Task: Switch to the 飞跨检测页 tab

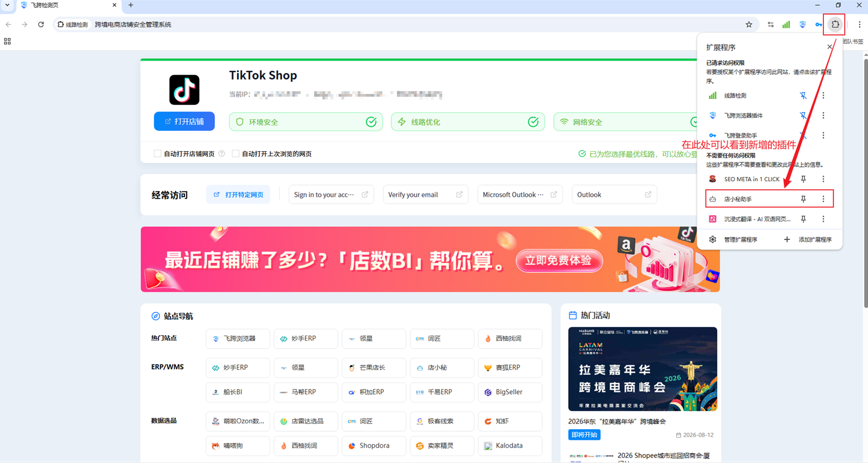Action: click(x=68, y=5)
